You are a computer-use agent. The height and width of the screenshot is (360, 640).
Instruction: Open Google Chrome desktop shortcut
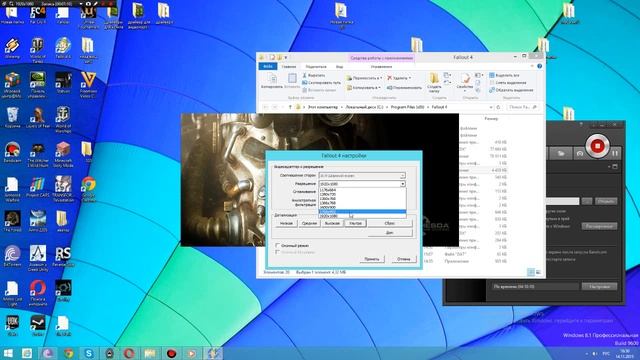click(88, 189)
